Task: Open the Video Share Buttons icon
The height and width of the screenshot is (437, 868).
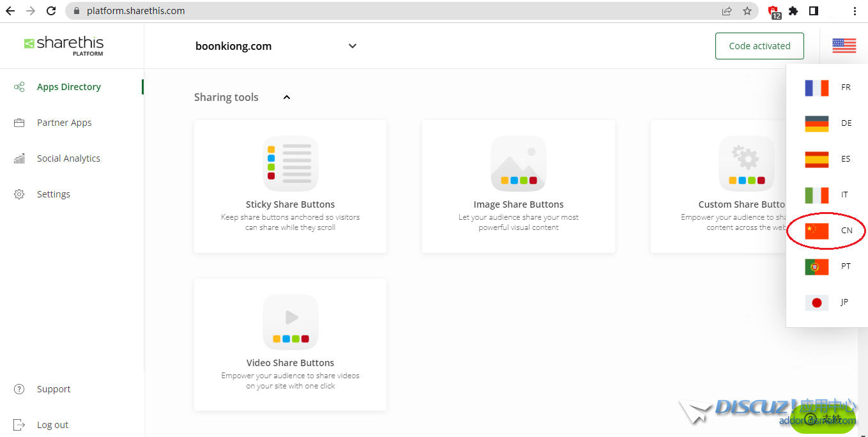Action: pyautogui.click(x=291, y=322)
